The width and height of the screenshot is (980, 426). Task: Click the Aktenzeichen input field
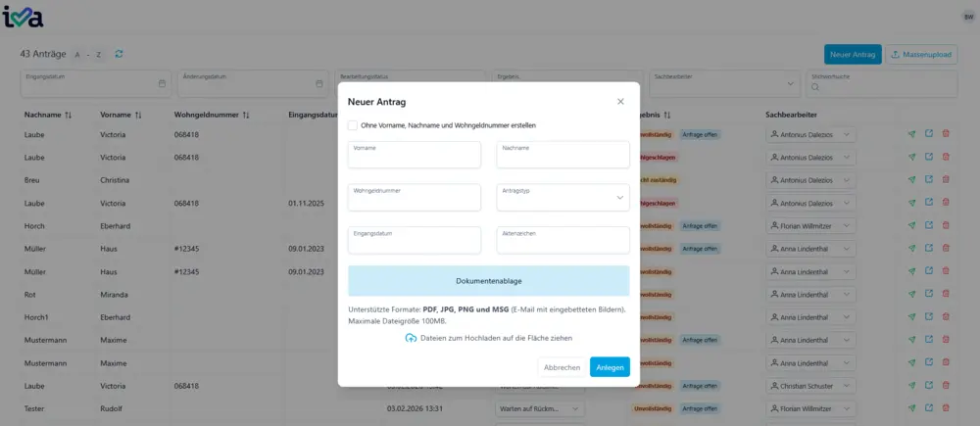tap(563, 241)
